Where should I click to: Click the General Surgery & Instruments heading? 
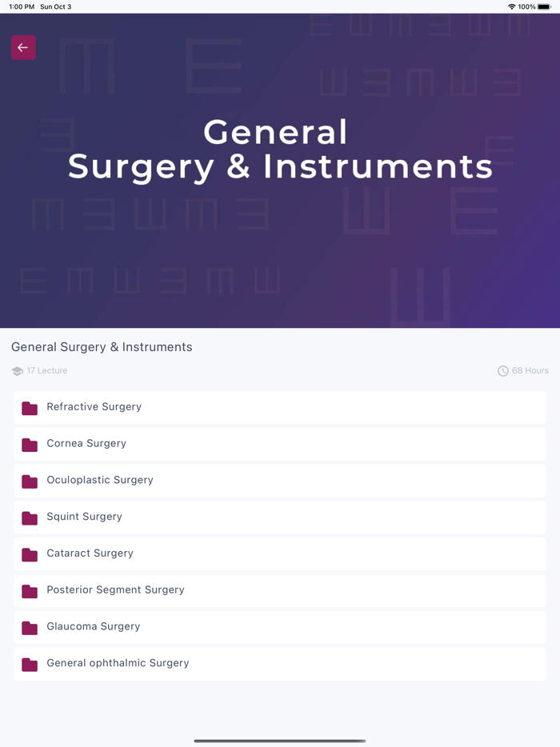coord(102,347)
